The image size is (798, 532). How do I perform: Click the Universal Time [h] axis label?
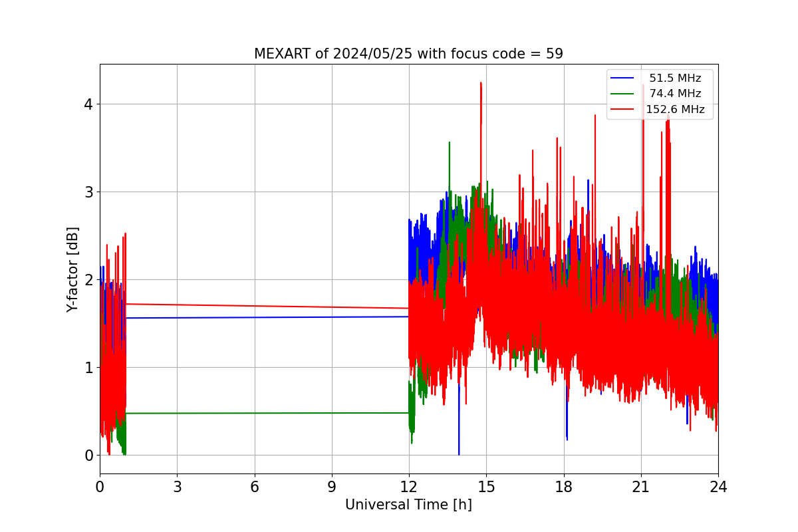coord(408,505)
